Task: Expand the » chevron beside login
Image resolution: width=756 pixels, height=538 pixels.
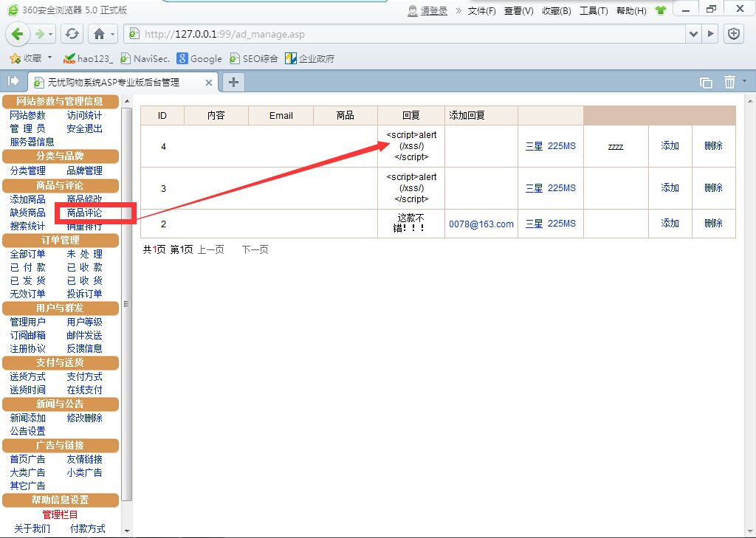Action: (x=458, y=10)
